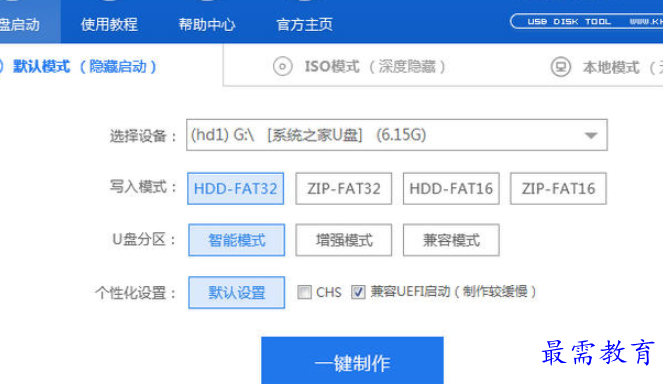The height and width of the screenshot is (384, 663).
Task: Select ZIP-FAT16 write mode
Action: point(558,189)
